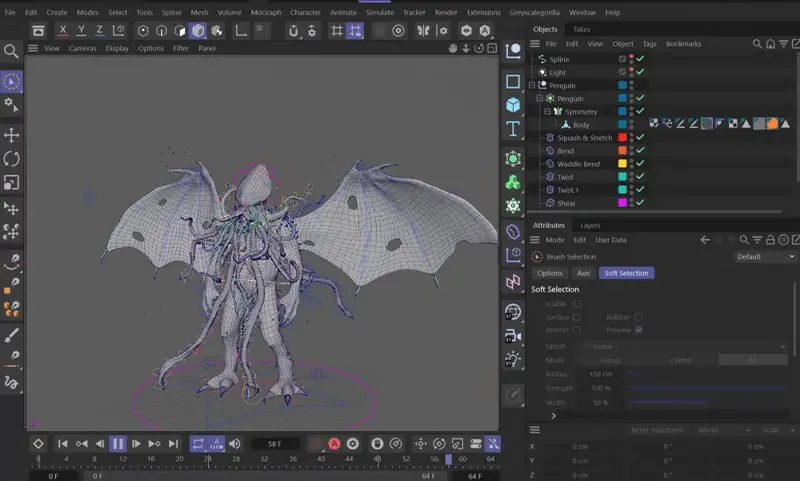
Task: Enable snapping magnet icon
Action: pyautogui.click(x=293, y=31)
